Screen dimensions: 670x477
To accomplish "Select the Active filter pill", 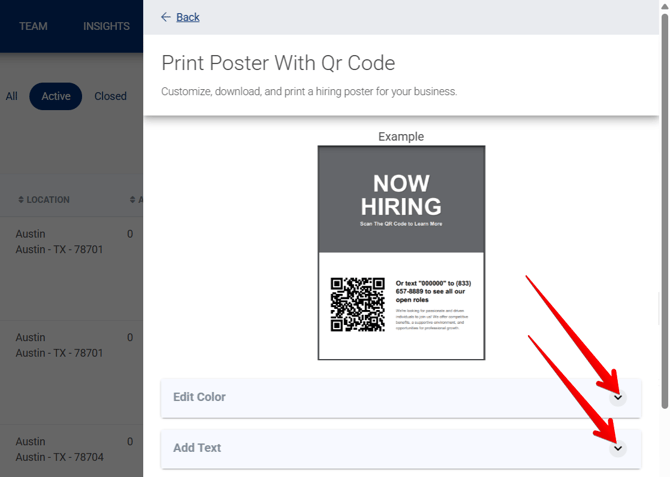I will pyautogui.click(x=56, y=97).
